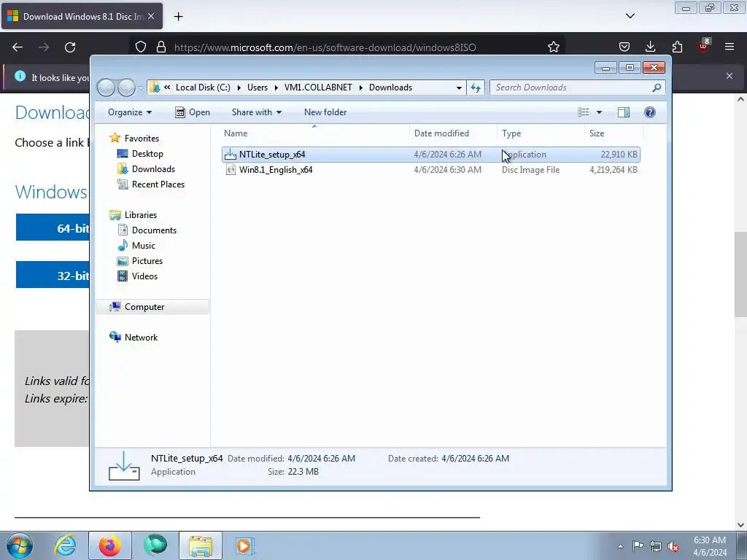Click the uBlock extension icon with badge
This screenshot has width=747, height=560.
point(704,46)
